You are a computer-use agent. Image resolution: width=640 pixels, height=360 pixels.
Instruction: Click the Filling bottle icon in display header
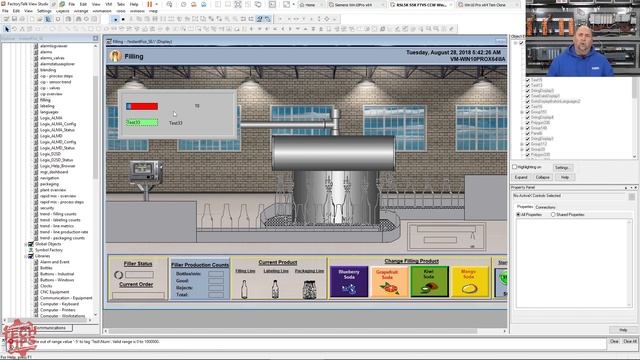coord(116,56)
